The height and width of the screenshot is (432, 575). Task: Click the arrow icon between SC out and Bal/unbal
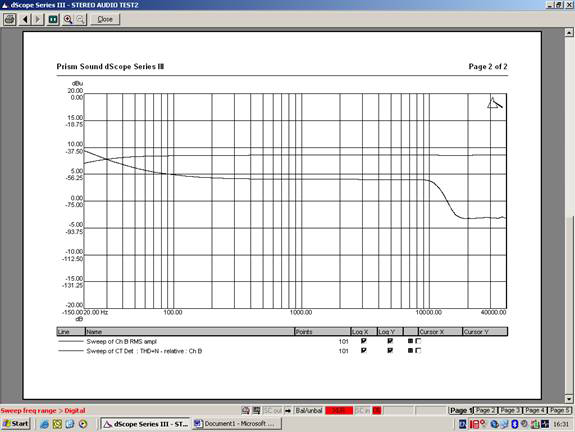(288, 410)
